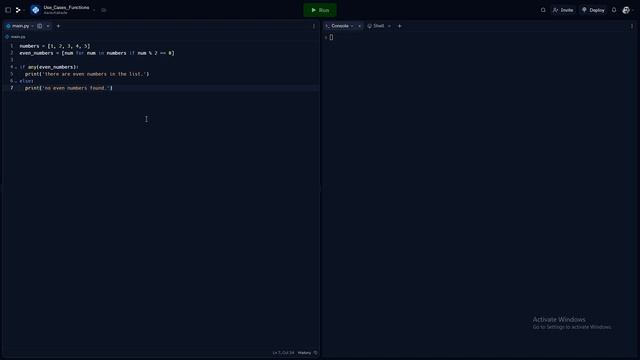
Task: Click the history clock icon in status bar
Action: point(316,353)
